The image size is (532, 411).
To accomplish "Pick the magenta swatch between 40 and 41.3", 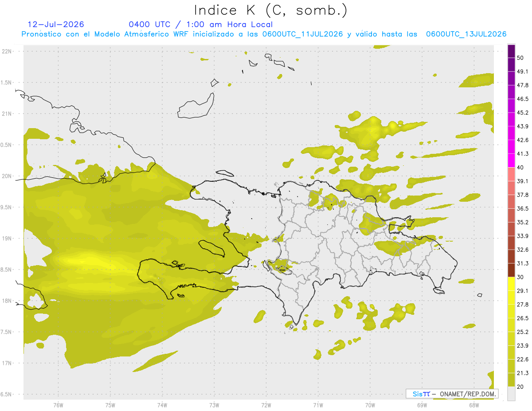I will 511,160.
